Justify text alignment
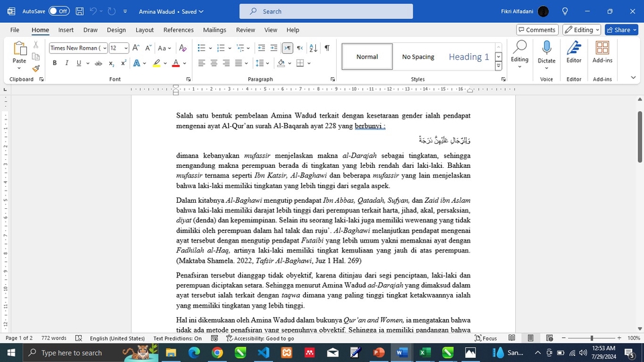This screenshot has width=644, height=362. click(x=239, y=63)
